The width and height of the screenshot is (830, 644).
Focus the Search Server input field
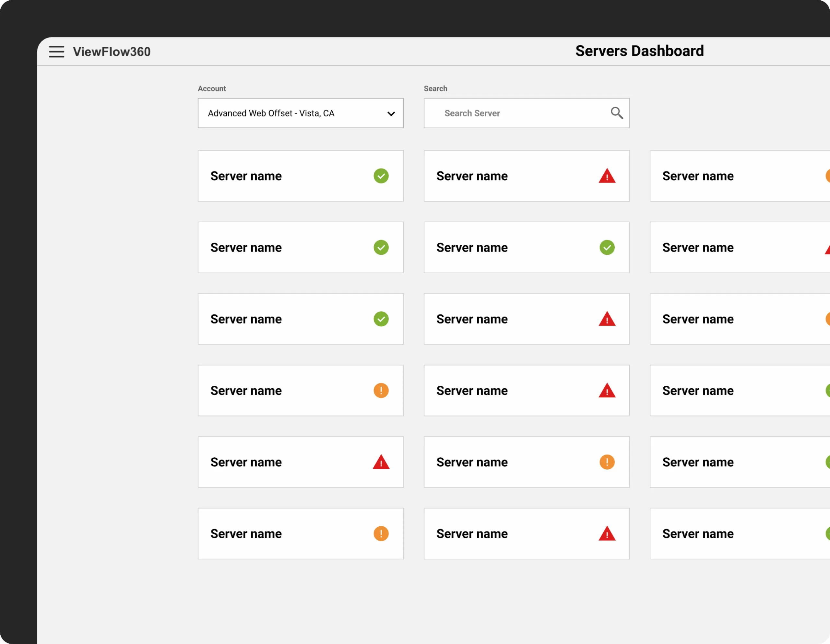[527, 113]
